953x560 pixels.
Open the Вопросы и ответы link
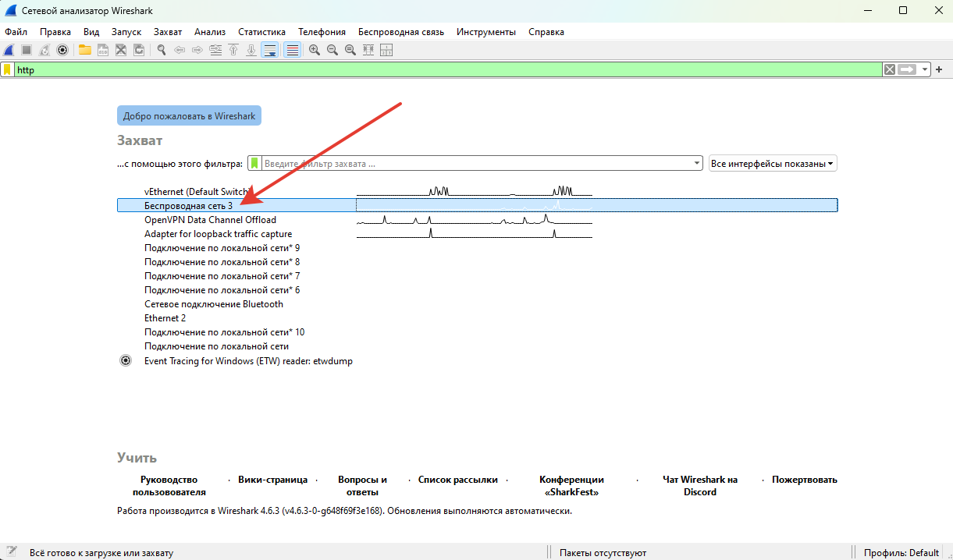(362, 486)
